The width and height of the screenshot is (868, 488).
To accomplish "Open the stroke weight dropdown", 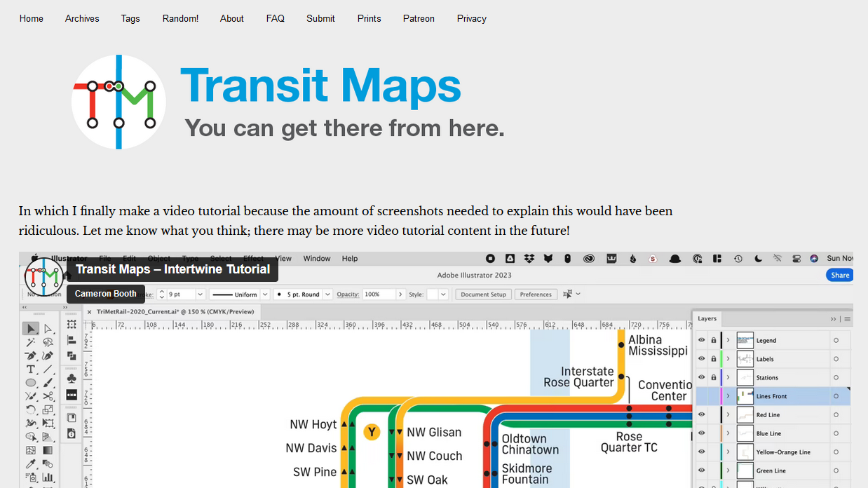I will point(200,294).
